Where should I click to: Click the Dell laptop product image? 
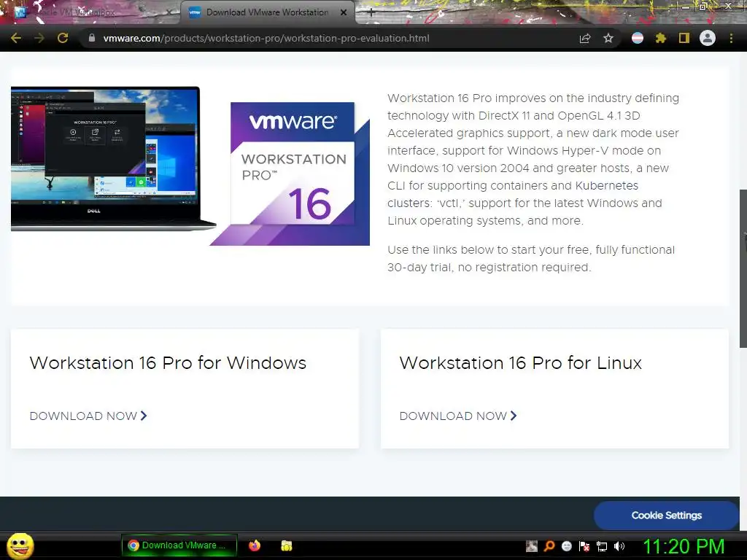[x=113, y=158]
